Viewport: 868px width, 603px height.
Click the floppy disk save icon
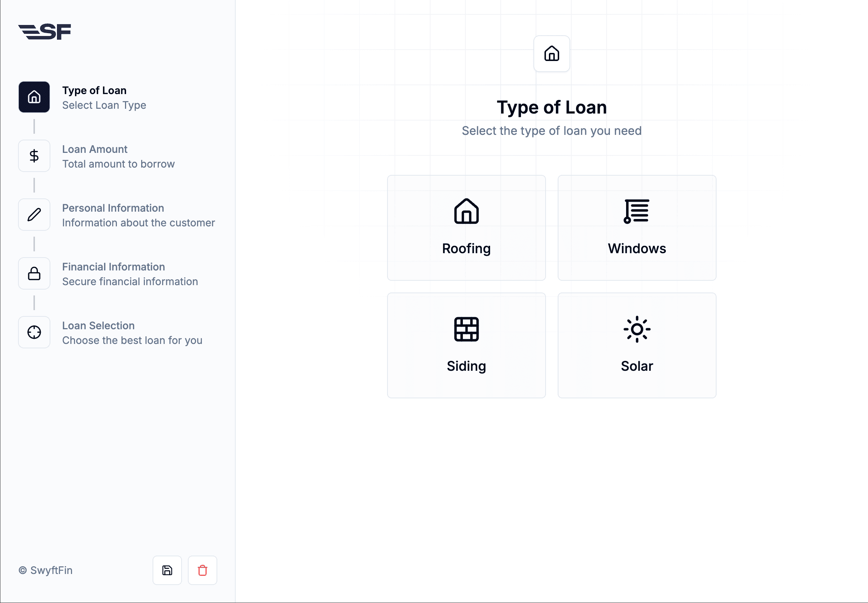tap(167, 570)
